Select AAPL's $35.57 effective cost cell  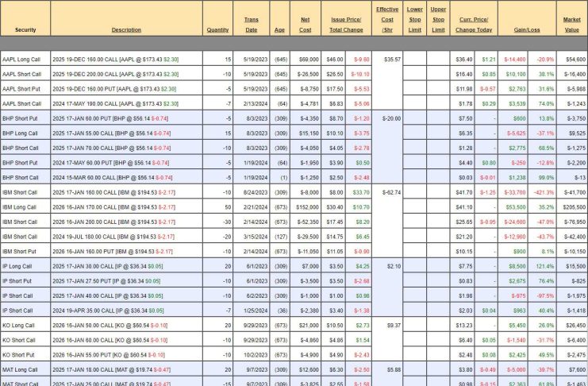tap(391, 60)
